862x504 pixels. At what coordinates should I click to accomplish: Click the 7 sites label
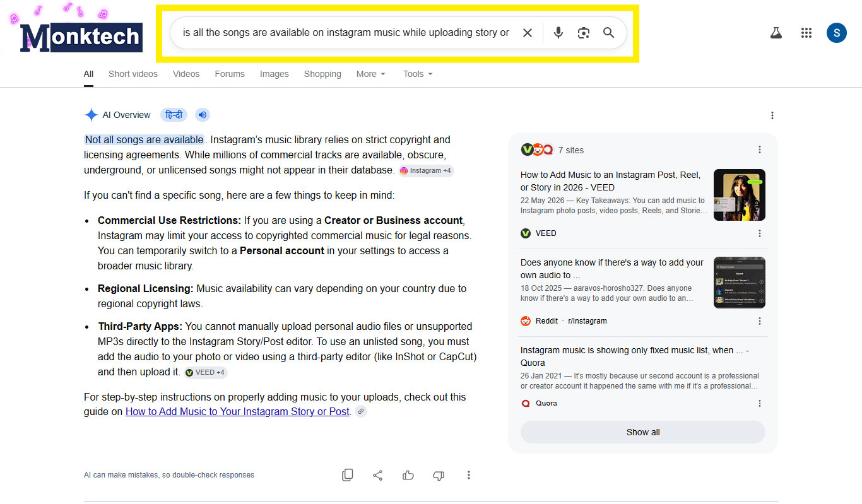tap(571, 150)
